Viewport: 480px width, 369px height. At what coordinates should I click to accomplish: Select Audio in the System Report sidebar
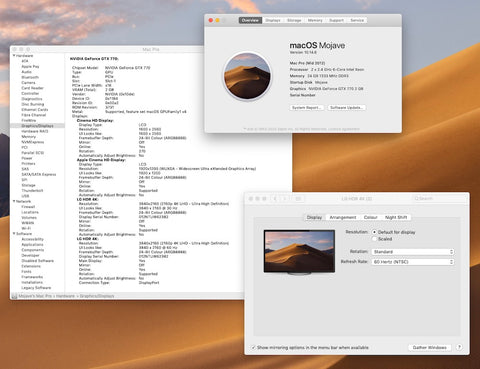(27, 72)
